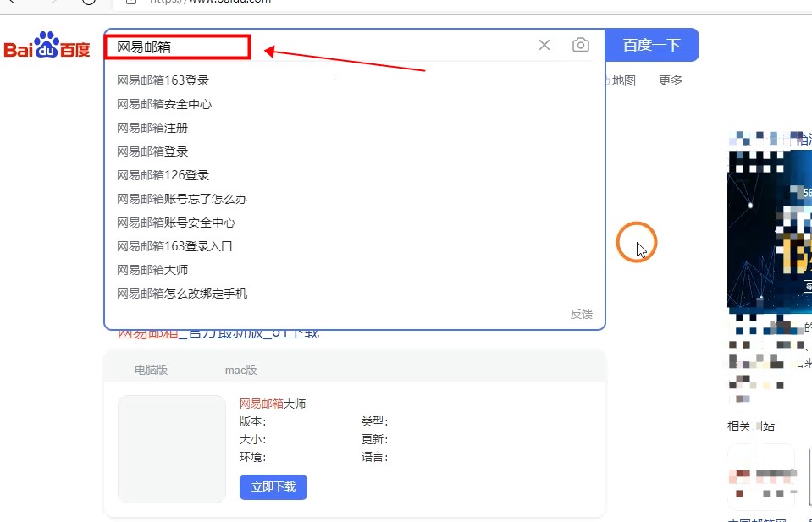812x522 pixels.
Task: Switch to the mac版 download tab
Action: (x=240, y=370)
